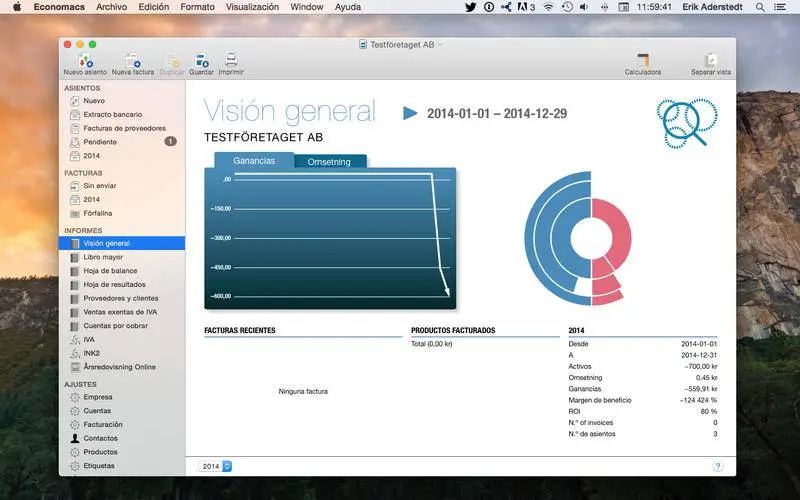Open the Edición menu

[x=154, y=7]
